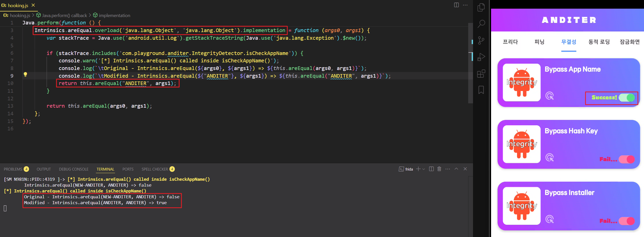Switch to the OUTPUT tab

[x=44, y=169]
